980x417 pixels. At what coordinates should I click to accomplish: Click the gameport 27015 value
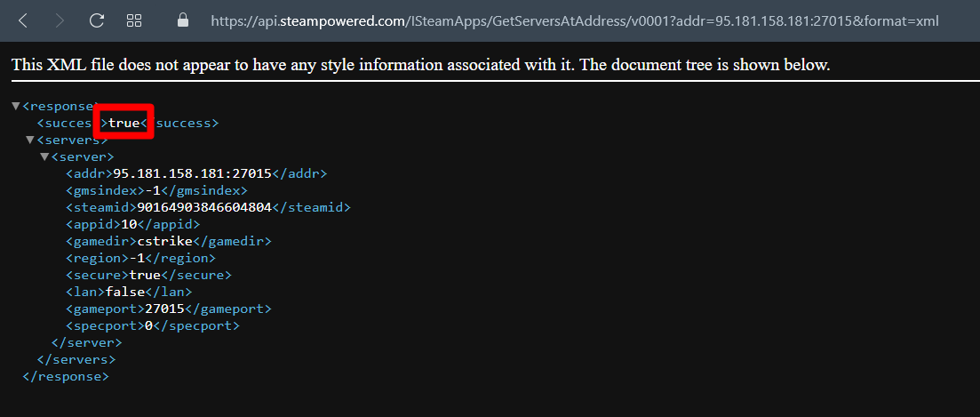click(x=165, y=309)
